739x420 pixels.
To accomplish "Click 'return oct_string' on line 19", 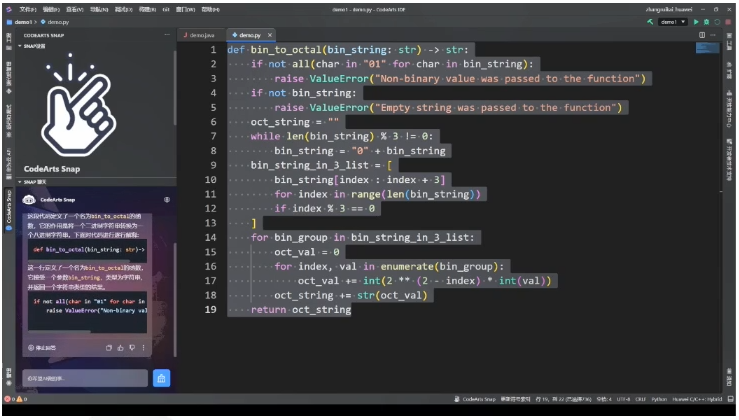I will coord(301,310).
